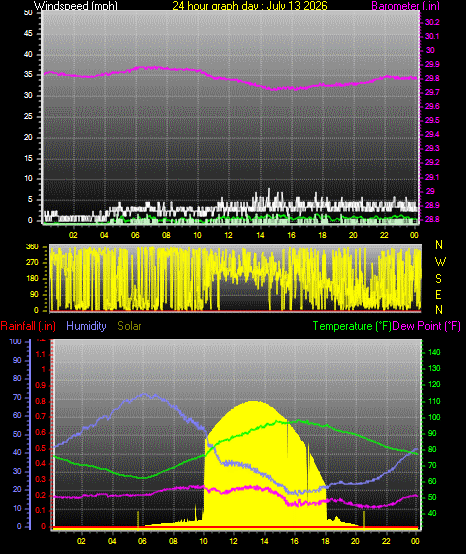Click compass letter "W" beside wind direction chart
Image resolution: width=466 pixels, height=554 pixels.
click(x=440, y=262)
